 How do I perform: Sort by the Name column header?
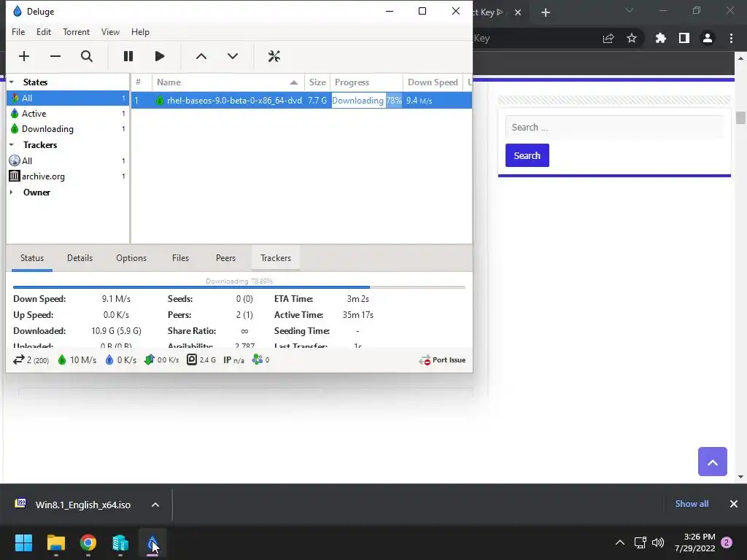[228, 82]
